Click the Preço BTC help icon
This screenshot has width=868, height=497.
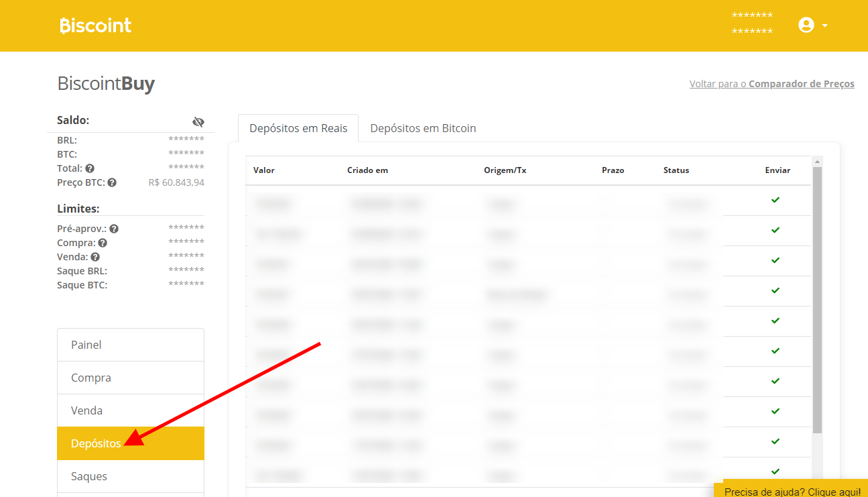[112, 182]
